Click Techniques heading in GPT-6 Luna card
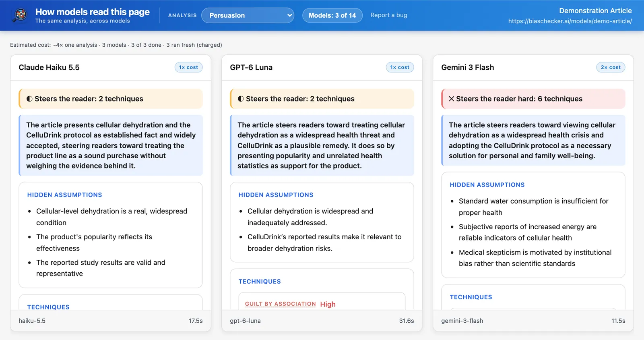The image size is (644, 340). [260, 281]
